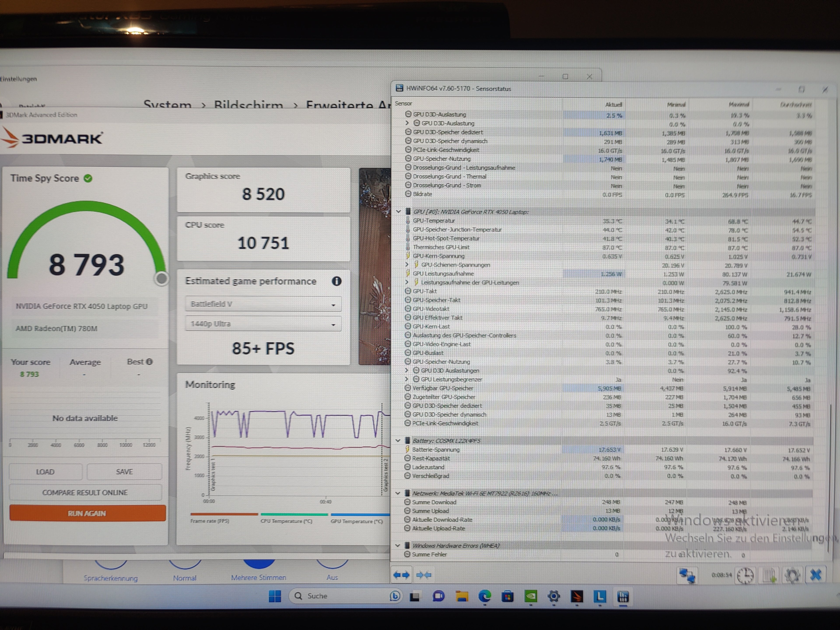Open the Battlefield V game dropdown

pyautogui.click(x=263, y=304)
